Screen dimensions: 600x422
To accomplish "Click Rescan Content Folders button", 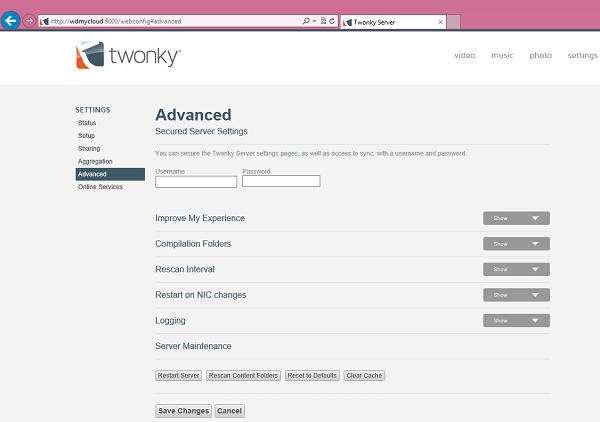I will 243,376.
